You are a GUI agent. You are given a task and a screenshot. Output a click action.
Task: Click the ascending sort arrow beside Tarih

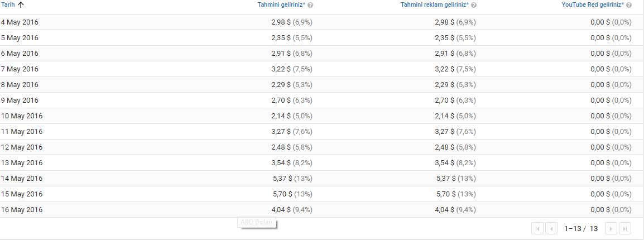coord(21,5)
